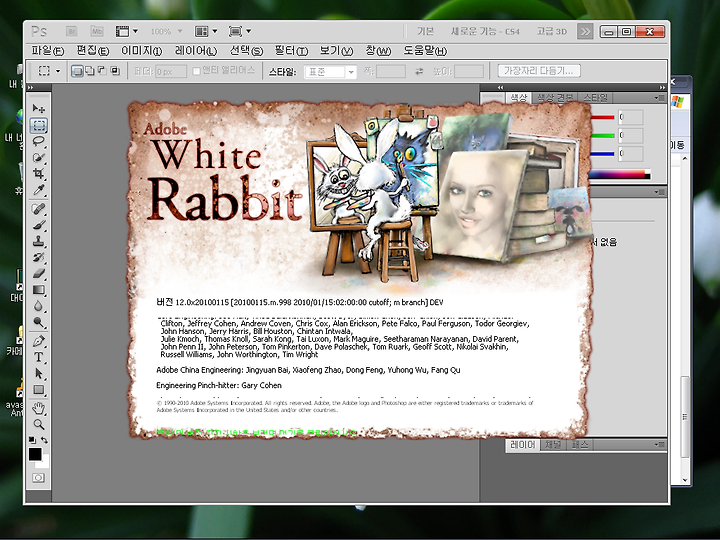Select the Path Selection tool

click(x=39, y=374)
